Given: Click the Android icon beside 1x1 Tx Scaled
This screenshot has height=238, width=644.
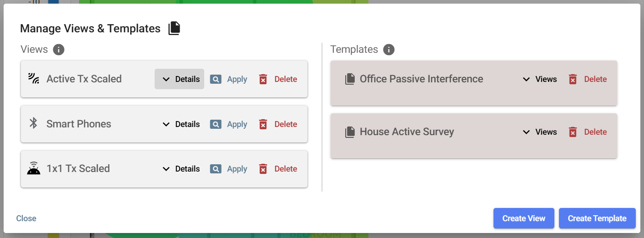Looking at the screenshot, I should point(33,168).
